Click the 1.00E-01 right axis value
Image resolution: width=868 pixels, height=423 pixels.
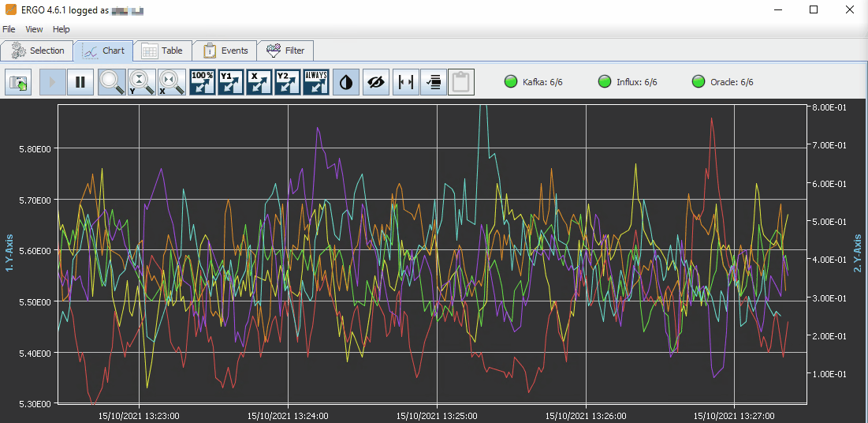click(x=828, y=374)
